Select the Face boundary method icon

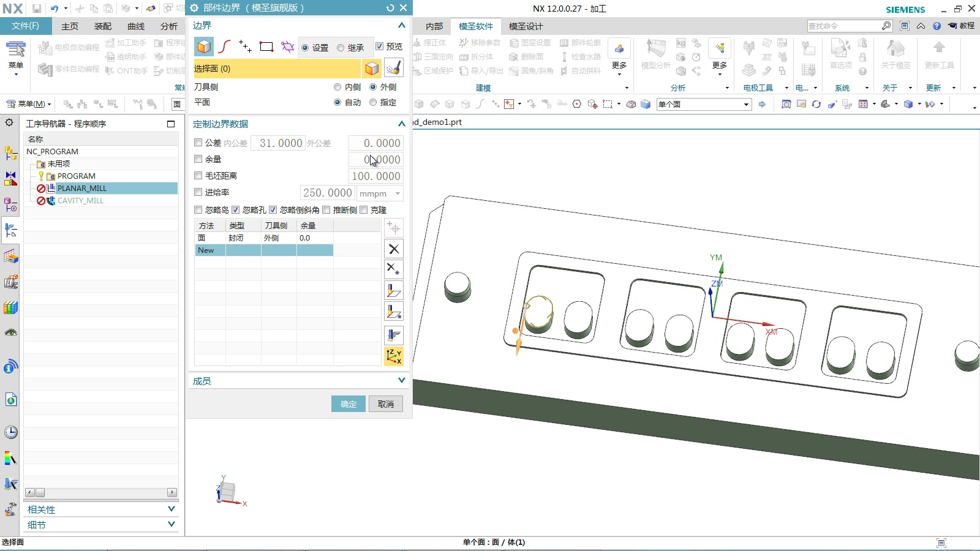tap(204, 47)
